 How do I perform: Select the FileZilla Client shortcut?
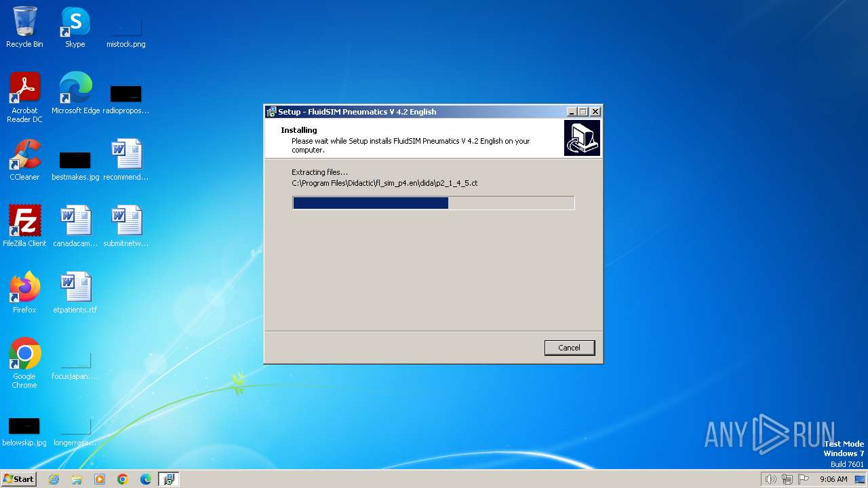pos(24,226)
